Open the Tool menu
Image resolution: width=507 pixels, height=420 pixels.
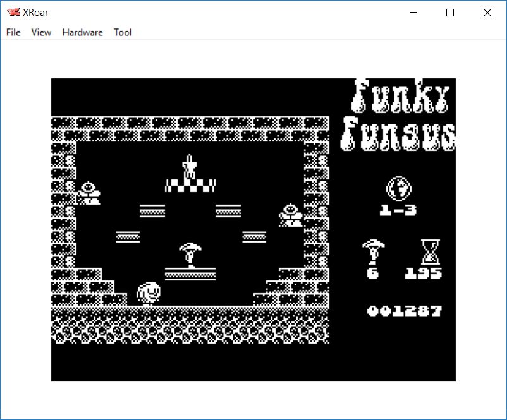[123, 32]
